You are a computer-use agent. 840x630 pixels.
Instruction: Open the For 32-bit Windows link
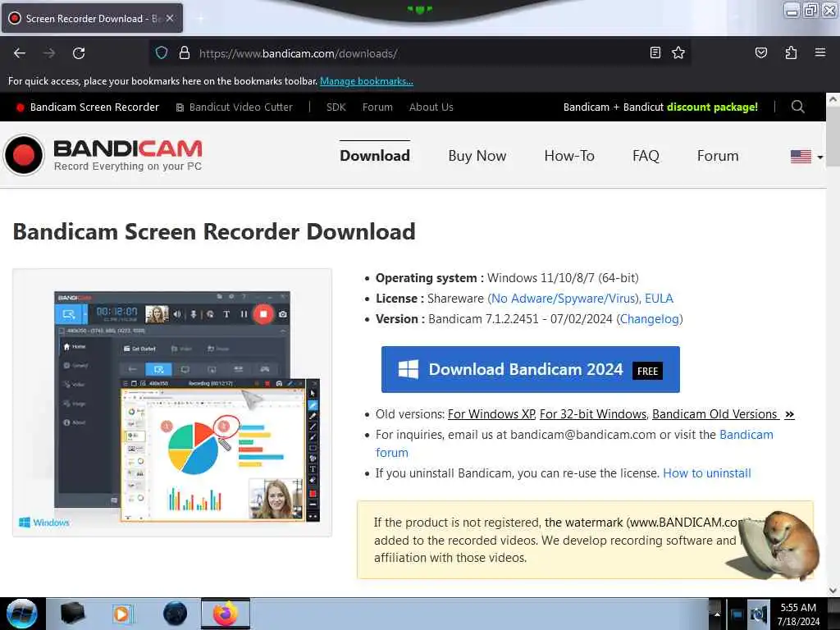click(x=594, y=414)
